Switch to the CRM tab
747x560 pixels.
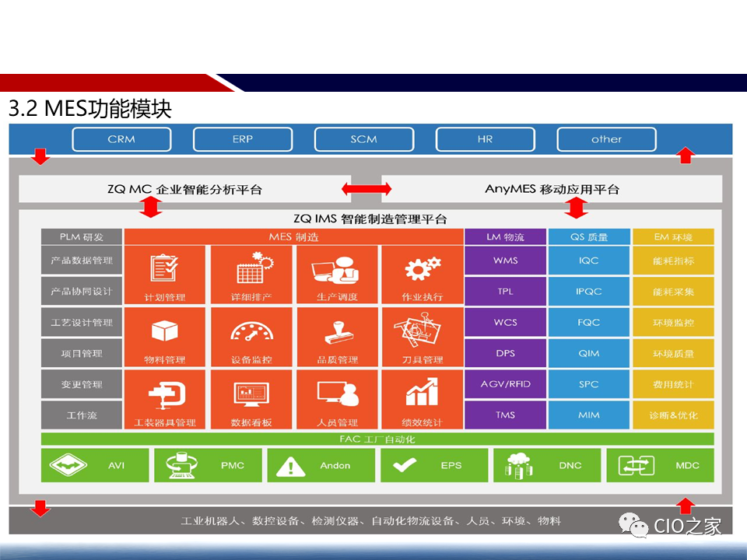(x=121, y=138)
